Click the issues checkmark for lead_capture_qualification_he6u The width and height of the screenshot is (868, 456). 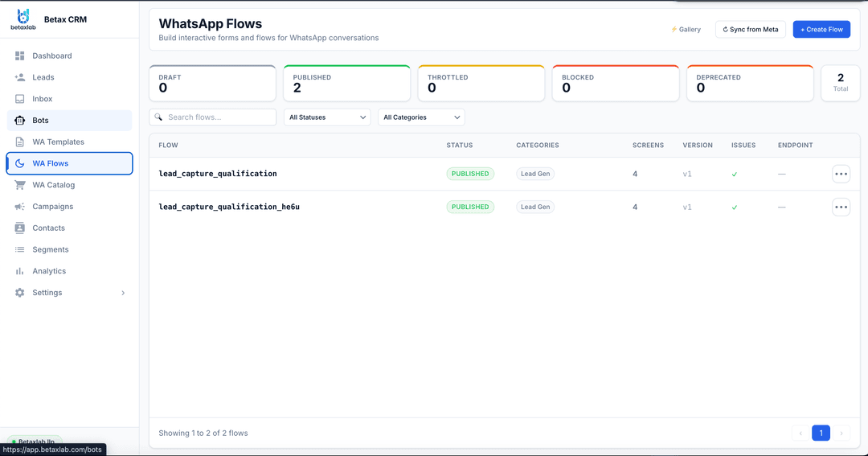(735, 207)
